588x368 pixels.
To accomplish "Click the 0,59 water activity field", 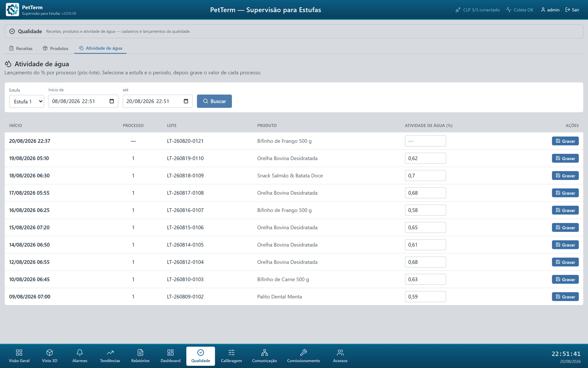I will coord(426,297).
